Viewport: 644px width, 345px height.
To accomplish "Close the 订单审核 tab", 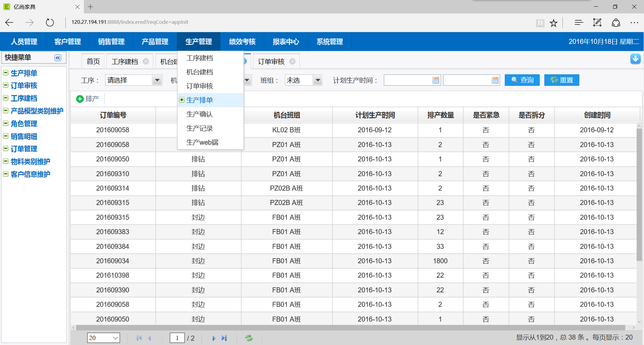I will 292,62.
